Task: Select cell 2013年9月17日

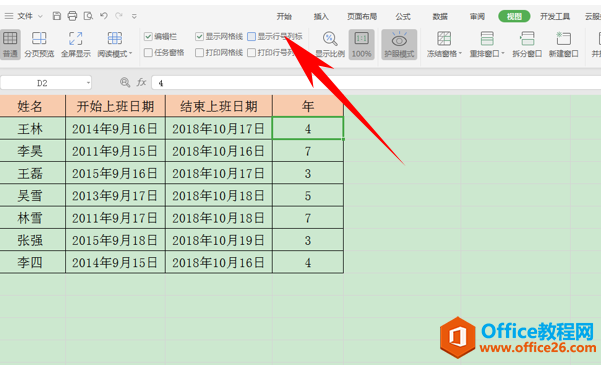Action: [115, 195]
